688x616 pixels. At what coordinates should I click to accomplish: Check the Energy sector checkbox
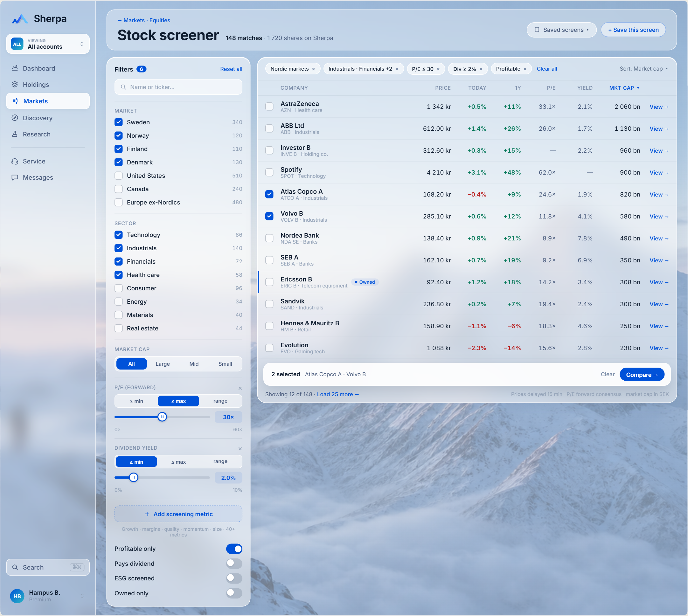pyautogui.click(x=119, y=301)
